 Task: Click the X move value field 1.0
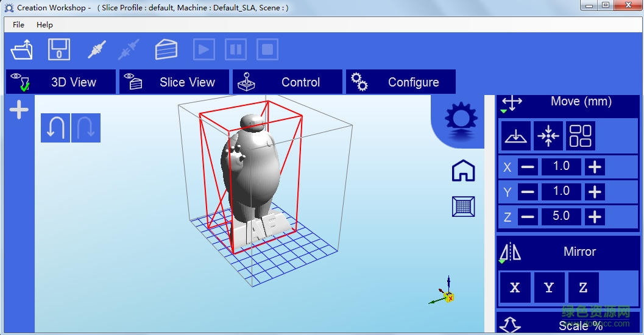tap(561, 167)
